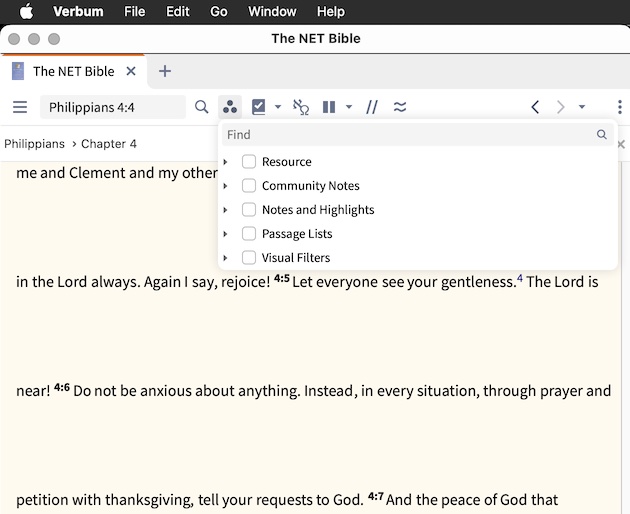The width and height of the screenshot is (630, 514).
Task: Click the multiple resources columns icon
Action: (x=329, y=107)
